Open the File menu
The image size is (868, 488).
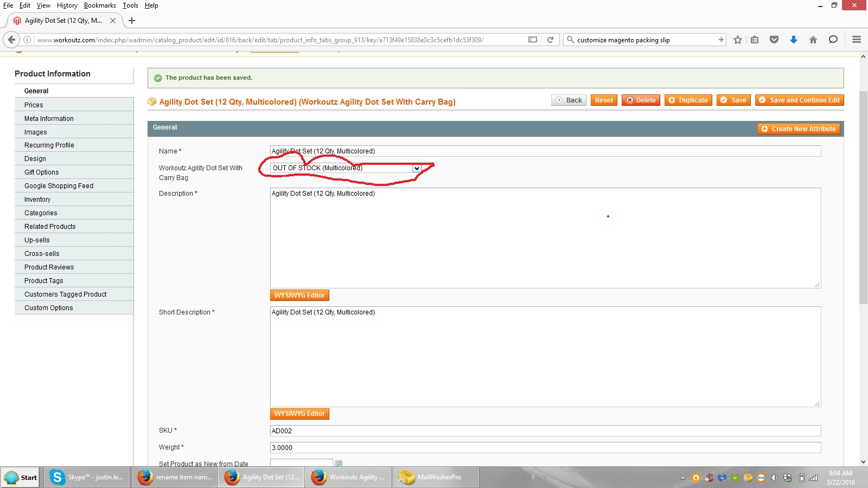(x=8, y=5)
